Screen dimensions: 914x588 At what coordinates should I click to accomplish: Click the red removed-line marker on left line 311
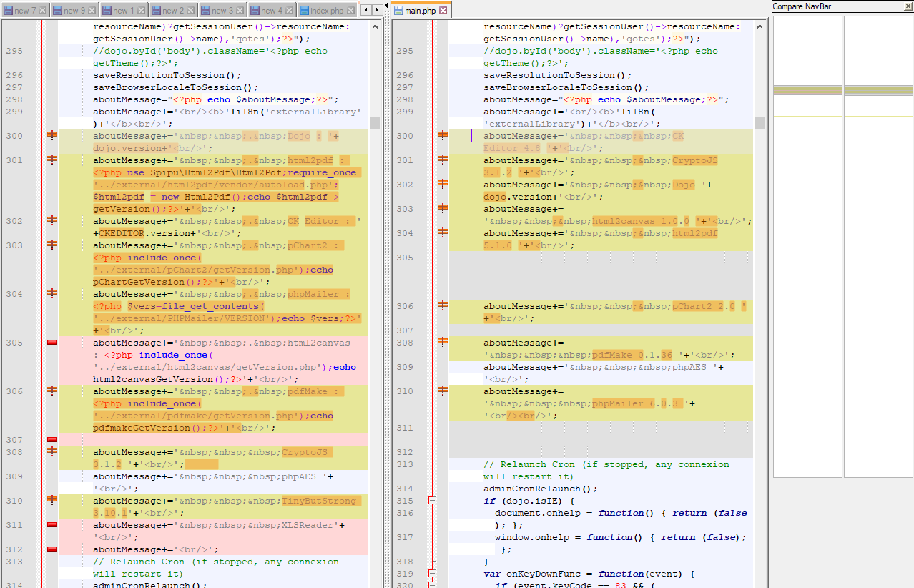click(51, 525)
